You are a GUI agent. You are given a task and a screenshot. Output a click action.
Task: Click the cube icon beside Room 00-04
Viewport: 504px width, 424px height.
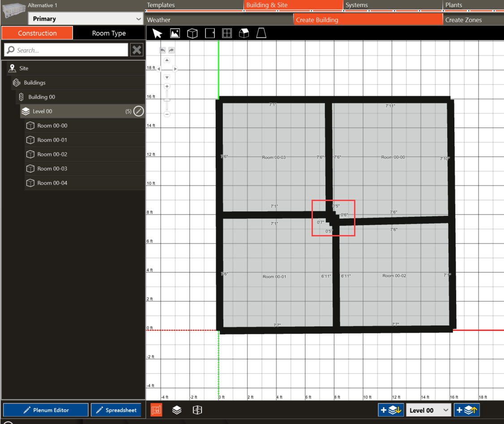click(x=30, y=183)
